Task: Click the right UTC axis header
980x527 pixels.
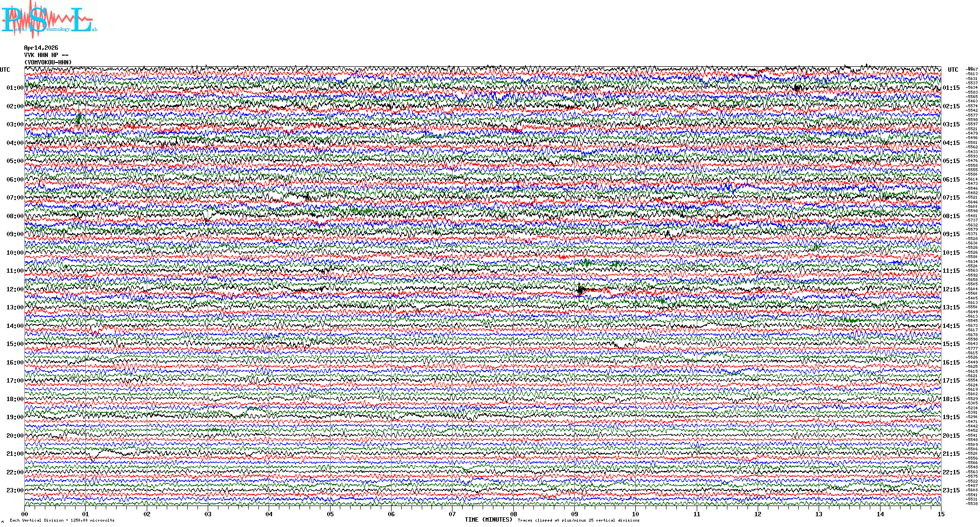Action: [x=953, y=70]
